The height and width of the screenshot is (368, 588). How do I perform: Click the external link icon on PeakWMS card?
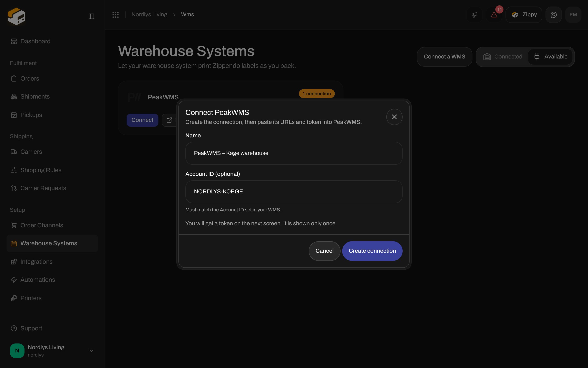(x=169, y=120)
